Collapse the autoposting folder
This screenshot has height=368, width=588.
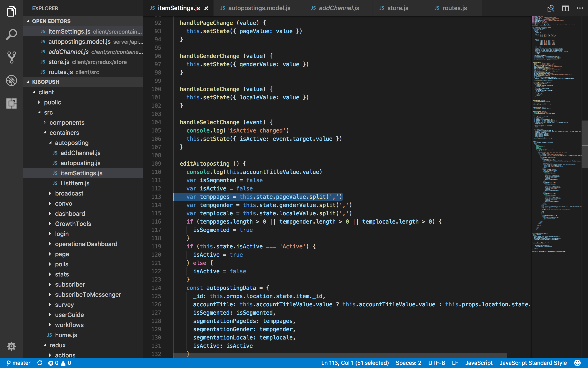(83, 143)
